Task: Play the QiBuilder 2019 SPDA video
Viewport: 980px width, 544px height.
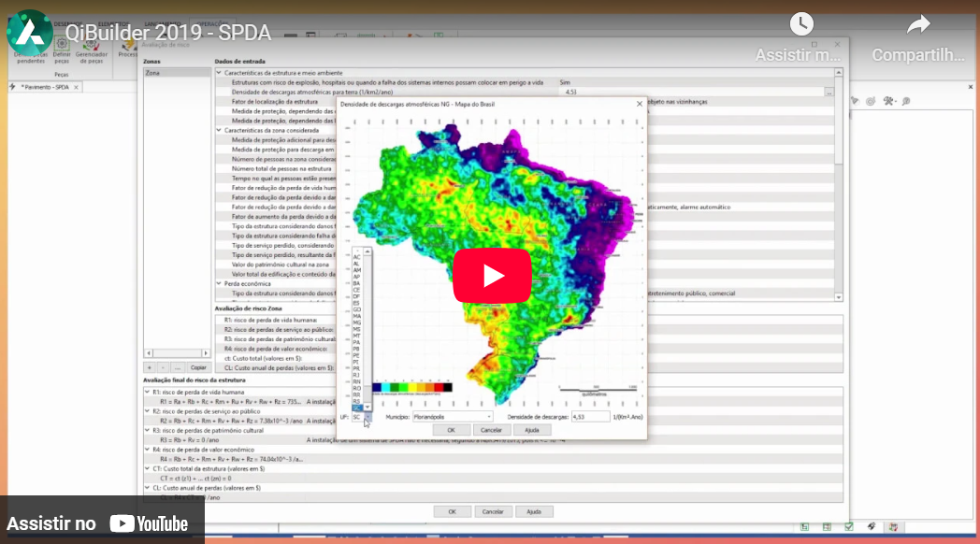Action: 493,276
